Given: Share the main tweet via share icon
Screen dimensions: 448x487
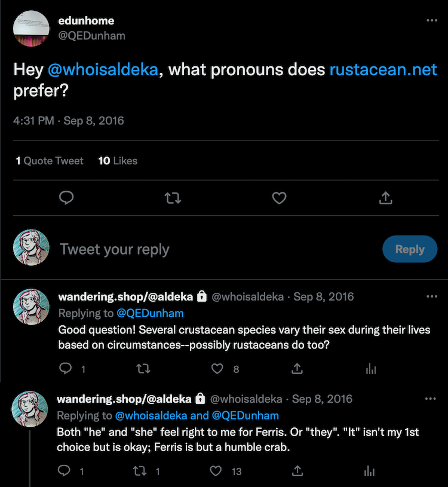Looking at the screenshot, I should [x=386, y=198].
